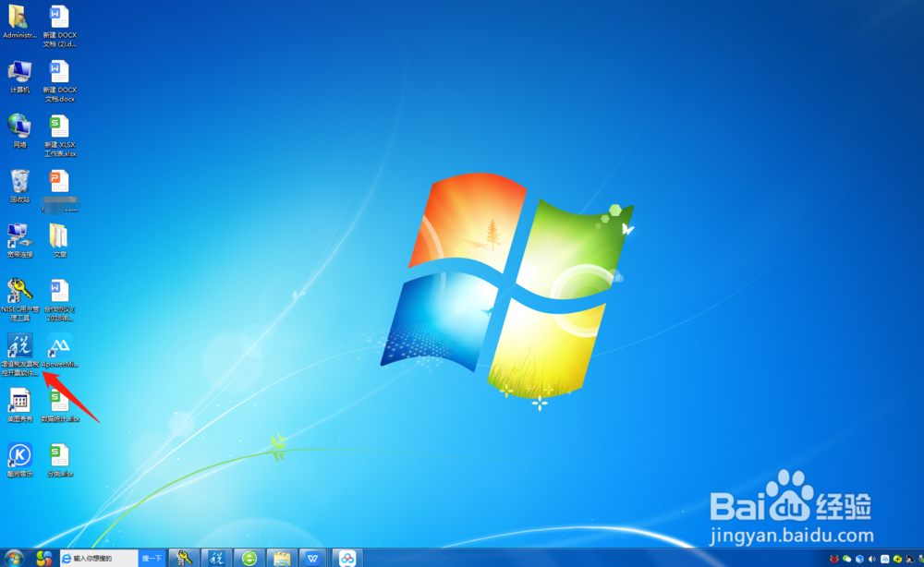Viewport: 924px width, 567px height.
Task: Click the volume speaker tray icon
Action: (x=872, y=559)
